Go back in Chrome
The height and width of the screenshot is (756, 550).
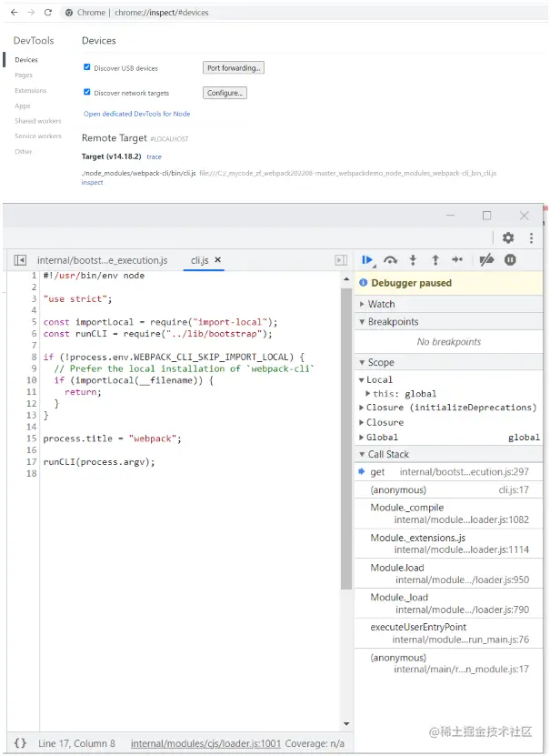(14, 13)
